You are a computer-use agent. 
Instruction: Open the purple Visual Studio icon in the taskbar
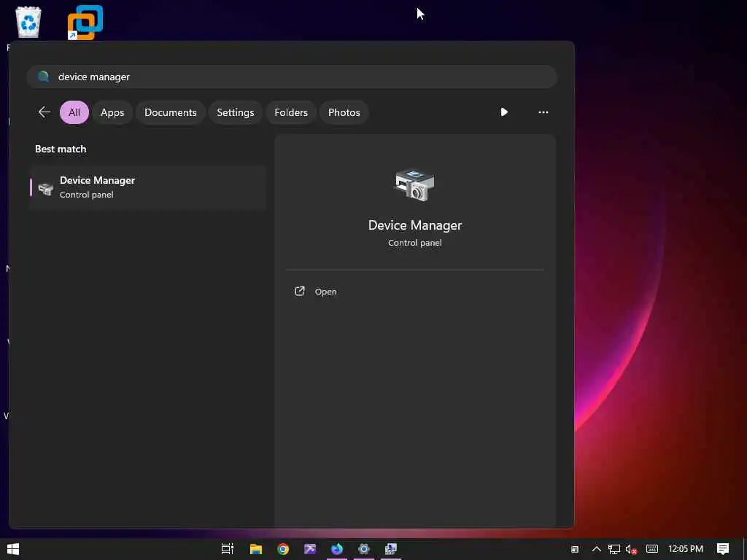pyautogui.click(x=310, y=549)
